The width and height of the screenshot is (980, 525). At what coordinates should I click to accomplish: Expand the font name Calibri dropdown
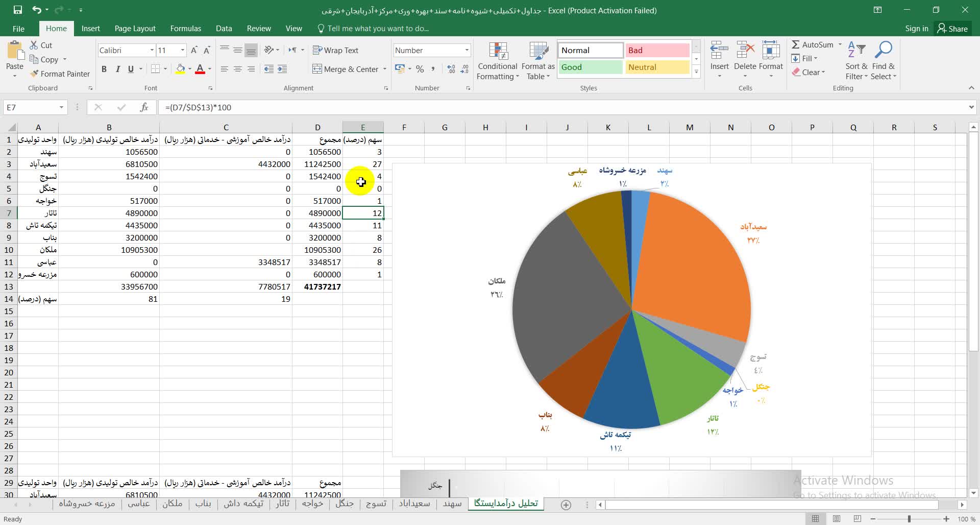click(x=152, y=50)
